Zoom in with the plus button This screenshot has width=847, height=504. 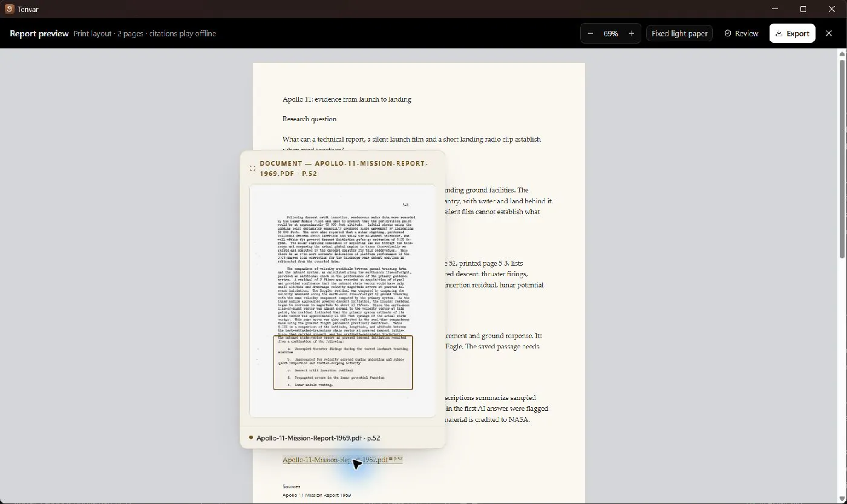click(631, 33)
